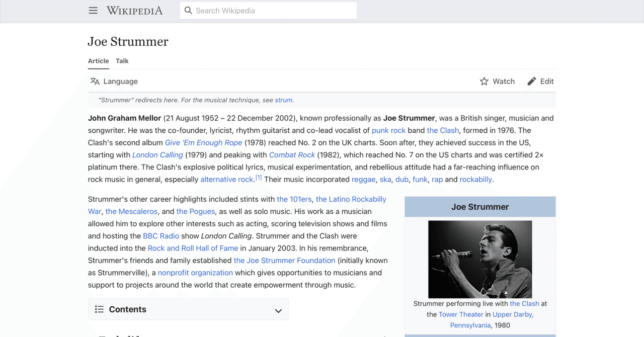Open the hamburger main menu
644x337 pixels.
pos(93,10)
